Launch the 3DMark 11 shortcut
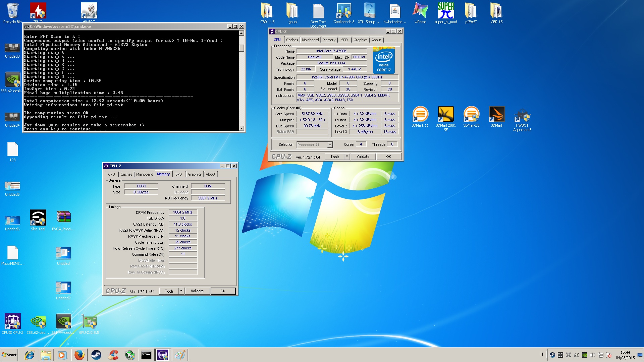 pyautogui.click(x=420, y=117)
